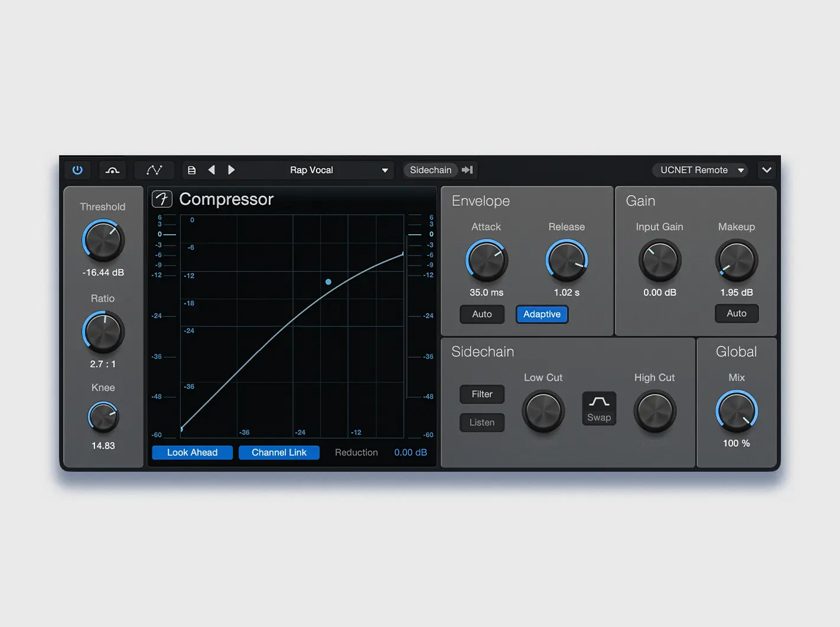
Task: Click the previous preset arrow
Action: coord(212,169)
